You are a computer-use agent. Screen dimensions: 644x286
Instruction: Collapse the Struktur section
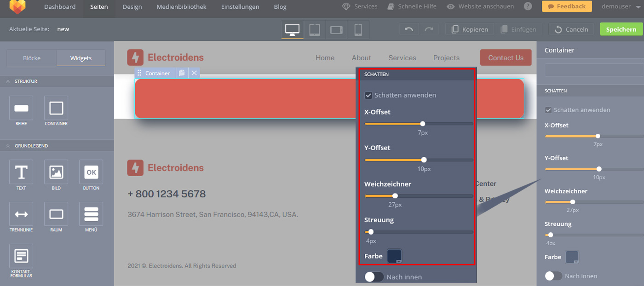pyautogui.click(x=8, y=81)
